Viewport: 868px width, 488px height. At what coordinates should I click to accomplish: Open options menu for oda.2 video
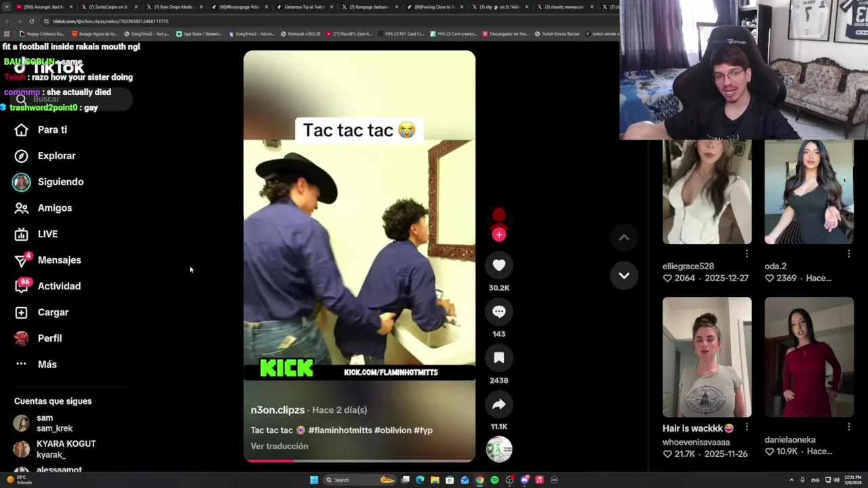pyautogui.click(x=848, y=253)
